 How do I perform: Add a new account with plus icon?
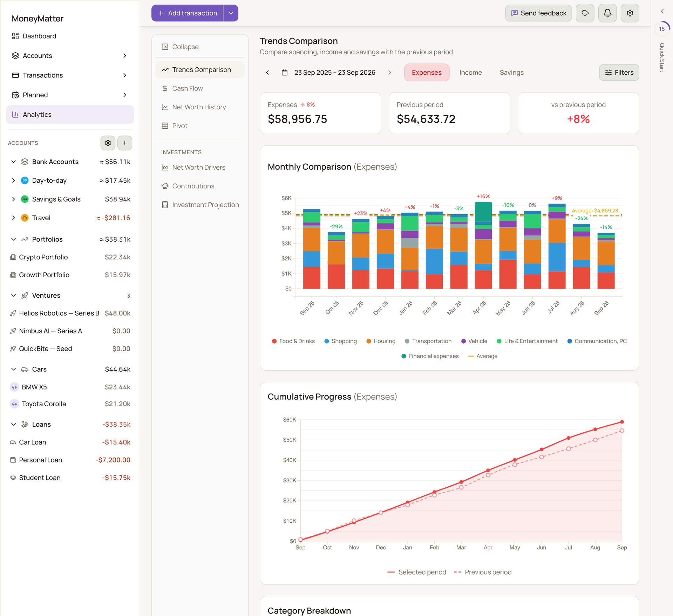(125, 143)
